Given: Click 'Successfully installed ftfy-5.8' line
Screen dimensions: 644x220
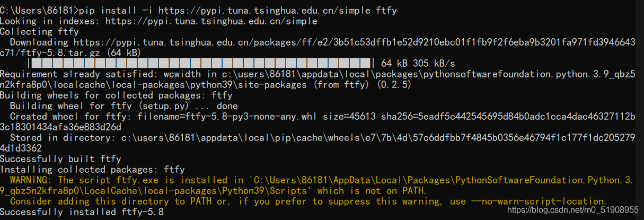Looking at the screenshot, I should [x=82, y=212].
